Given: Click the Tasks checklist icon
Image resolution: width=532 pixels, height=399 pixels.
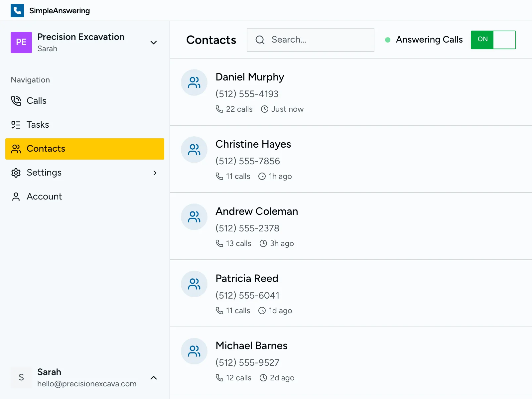Looking at the screenshot, I should (16, 125).
